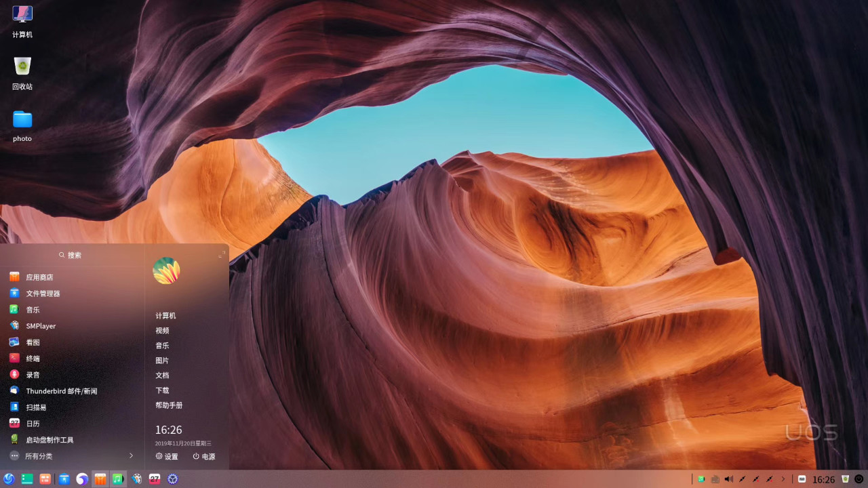
Task: Click the 搜索 search field
Action: point(71,256)
